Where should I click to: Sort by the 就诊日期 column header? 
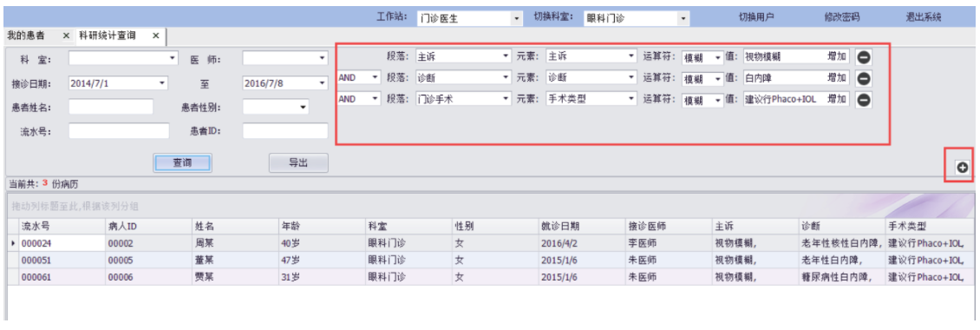(581, 227)
